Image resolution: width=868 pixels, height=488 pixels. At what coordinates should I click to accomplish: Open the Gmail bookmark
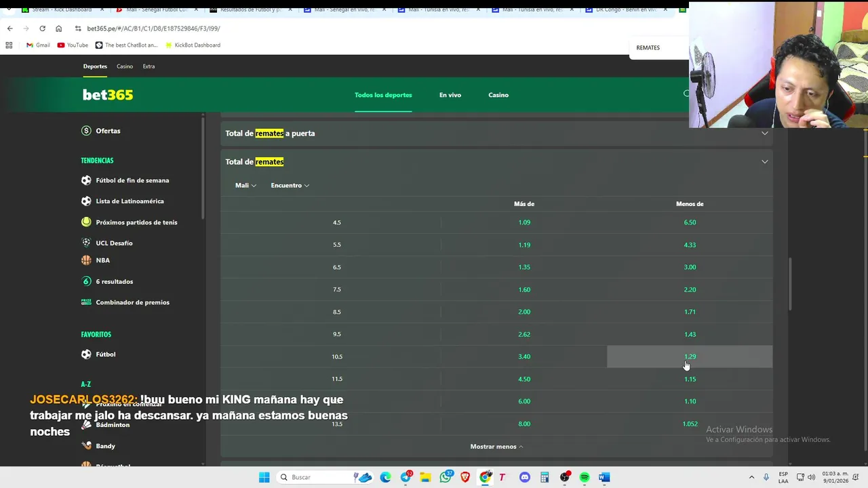click(x=38, y=45)
